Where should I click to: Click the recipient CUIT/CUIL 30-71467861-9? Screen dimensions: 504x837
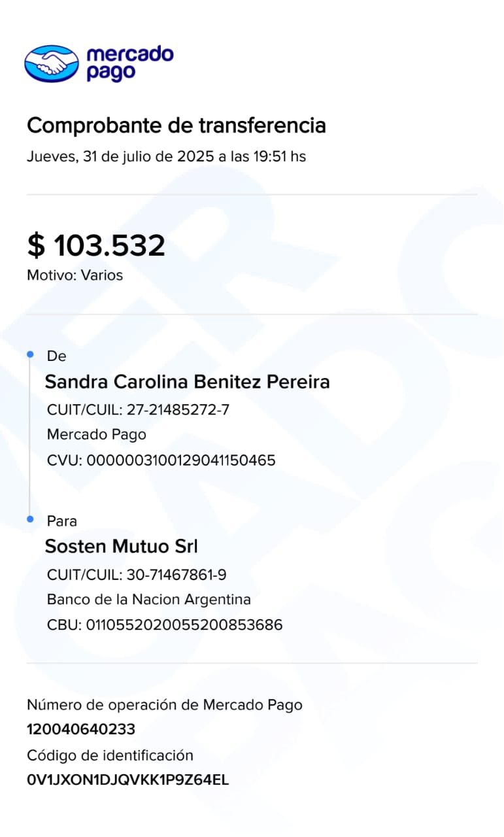(137, 575)
